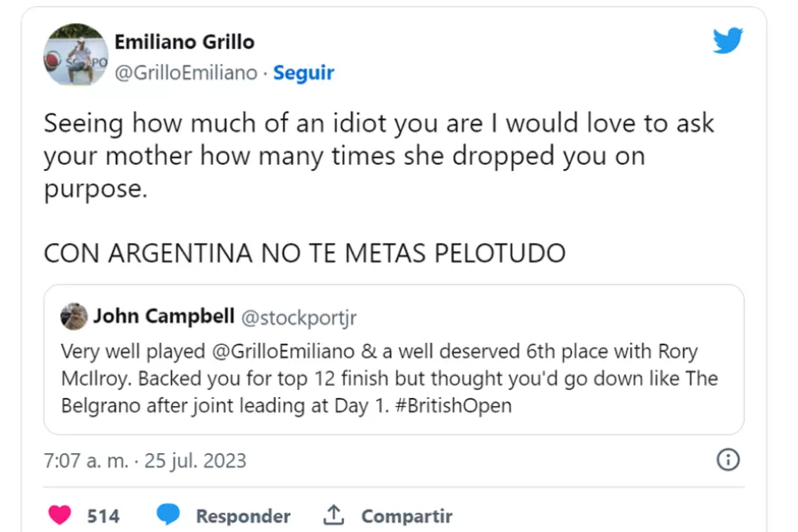The height and width of the screenshot is (532, 798).
Task: Open the @GrilloEmiliano profile handle
Action: click(x=188, y=73)
